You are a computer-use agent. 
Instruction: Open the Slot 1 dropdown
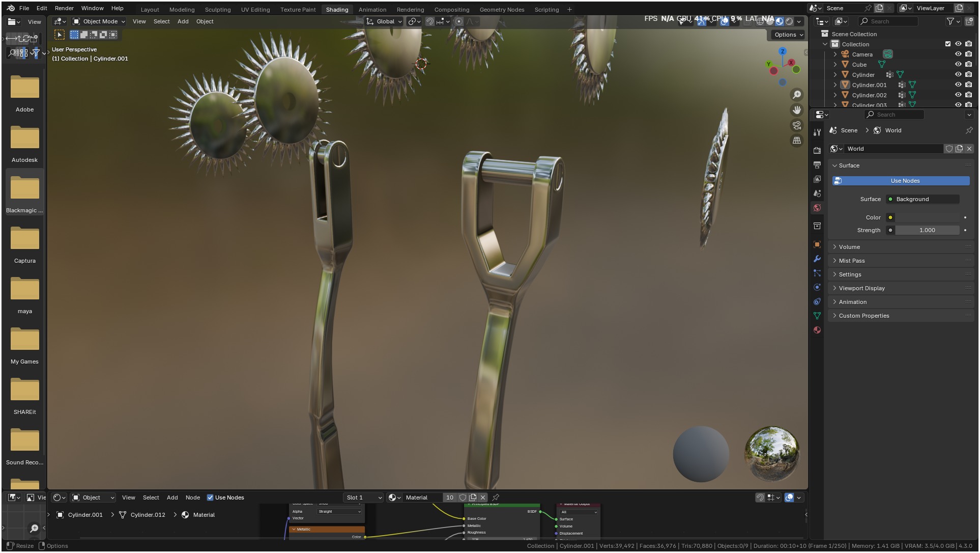tap(363, 497)
